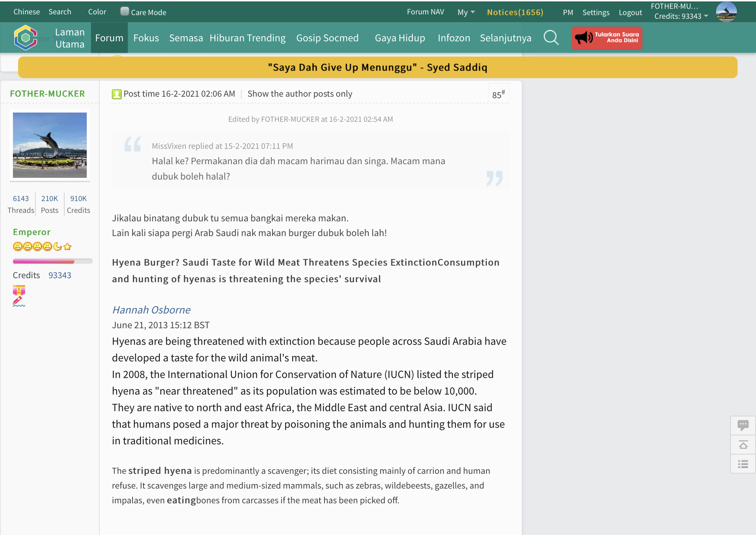Expand the Credits: 93343 dropdown arrow
This screenshot has height=535, width=756.
[x=706, y=16]
